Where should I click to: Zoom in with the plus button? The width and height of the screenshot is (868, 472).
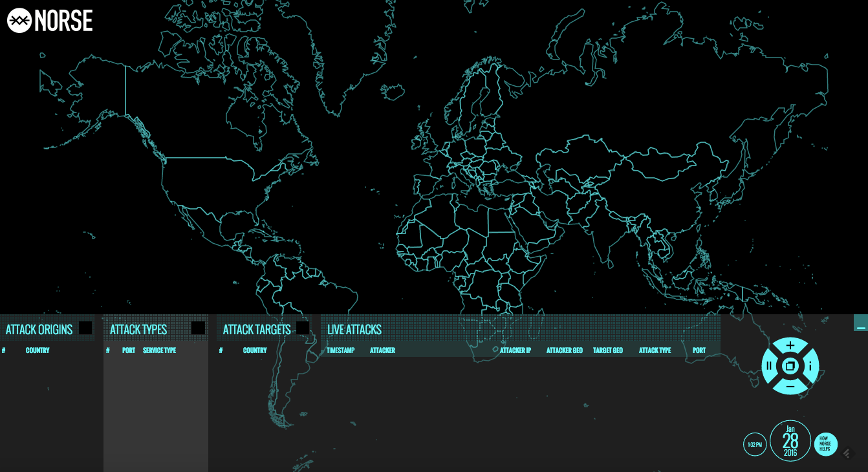point(790,346)
